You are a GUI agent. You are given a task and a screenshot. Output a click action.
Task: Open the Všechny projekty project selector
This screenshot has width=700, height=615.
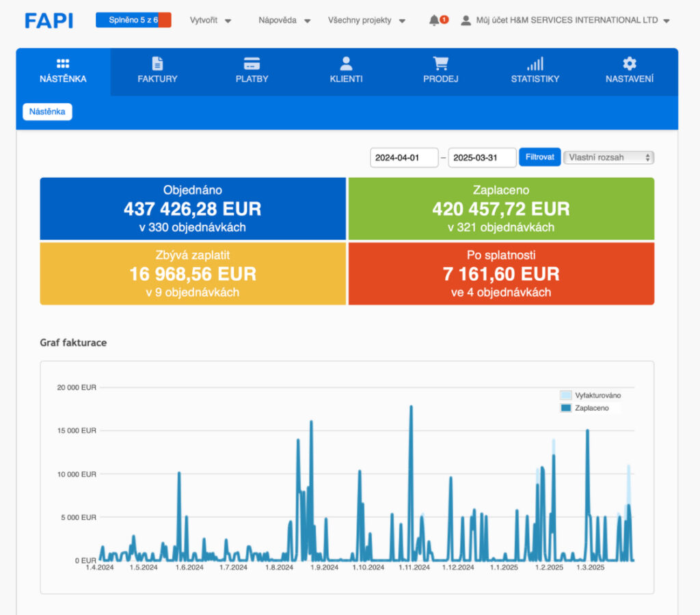click(x=366, y=20)
